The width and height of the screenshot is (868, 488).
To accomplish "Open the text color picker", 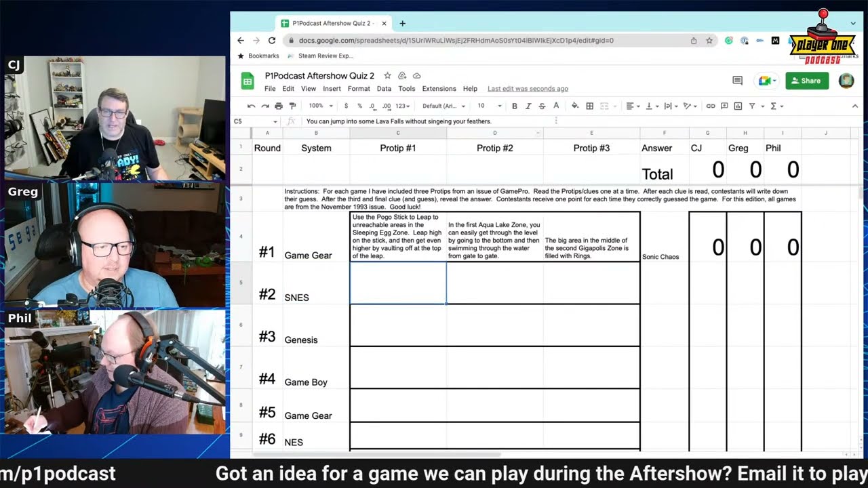I will pos(556,106).
